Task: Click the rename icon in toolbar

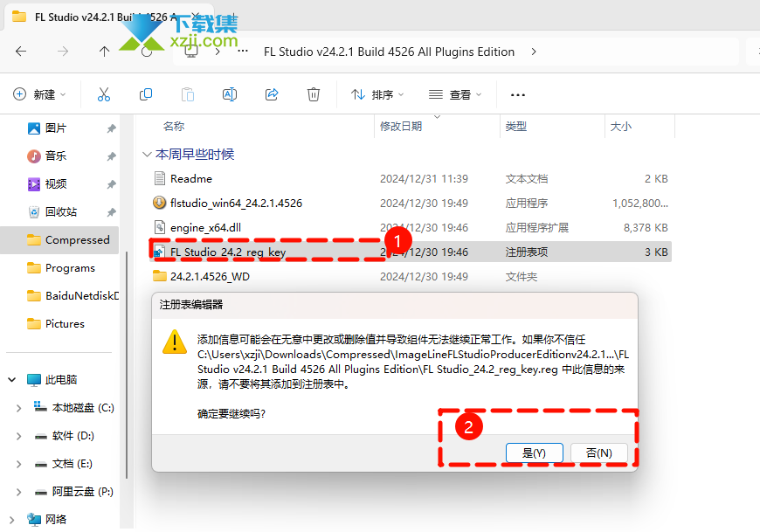Action: [230, 94]
